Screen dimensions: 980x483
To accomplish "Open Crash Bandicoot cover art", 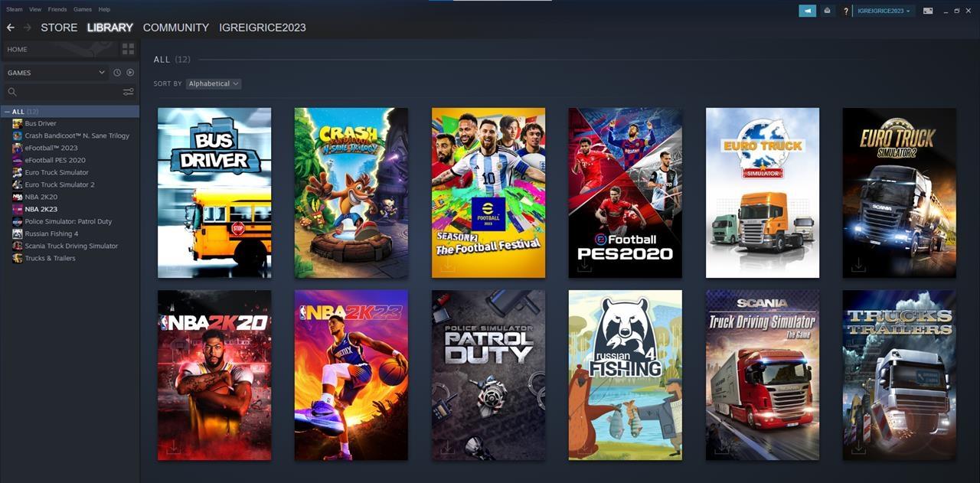I will tap(351, 193).
